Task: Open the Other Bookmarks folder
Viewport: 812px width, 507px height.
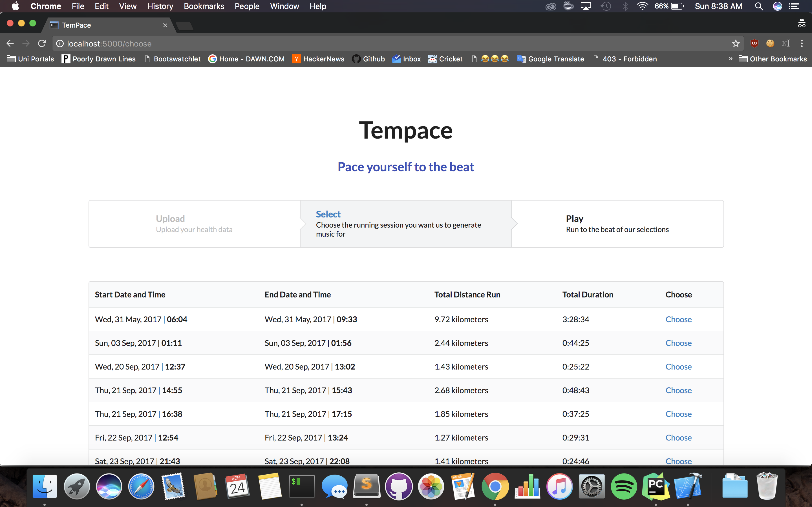Action: [773, 59]
